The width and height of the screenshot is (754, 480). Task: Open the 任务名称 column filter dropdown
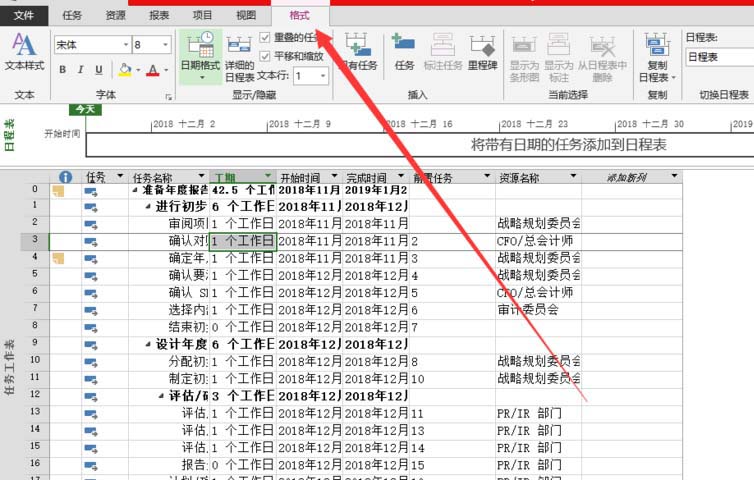(x=201, y=176)
